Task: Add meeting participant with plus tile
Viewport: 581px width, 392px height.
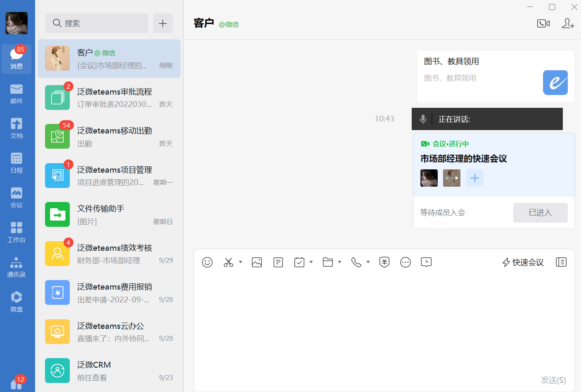Action: [475, 178]
